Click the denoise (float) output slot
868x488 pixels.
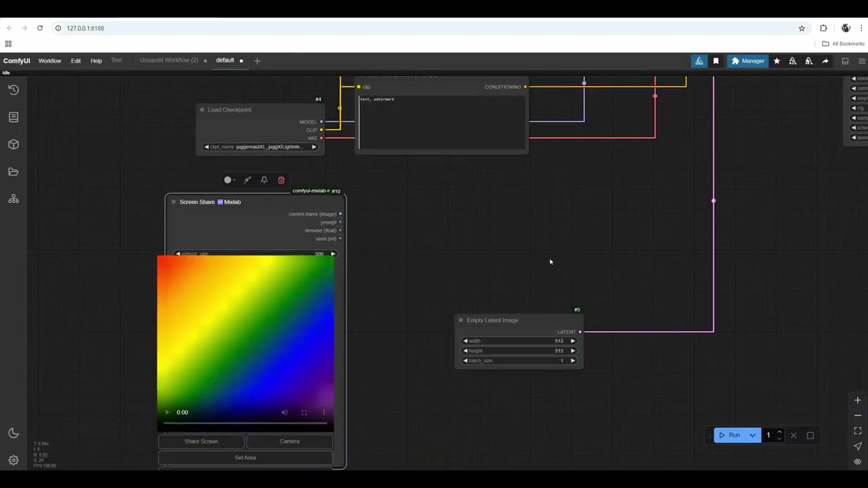[x=340, y=230]
